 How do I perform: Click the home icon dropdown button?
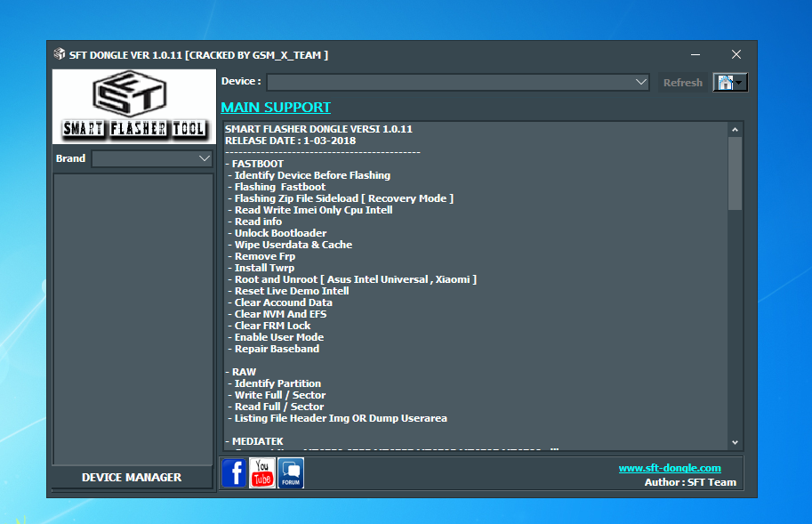coord(730,83)
